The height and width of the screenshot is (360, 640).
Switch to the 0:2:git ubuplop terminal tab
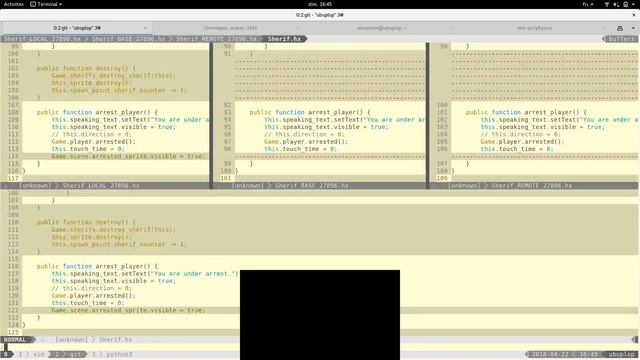77,28
